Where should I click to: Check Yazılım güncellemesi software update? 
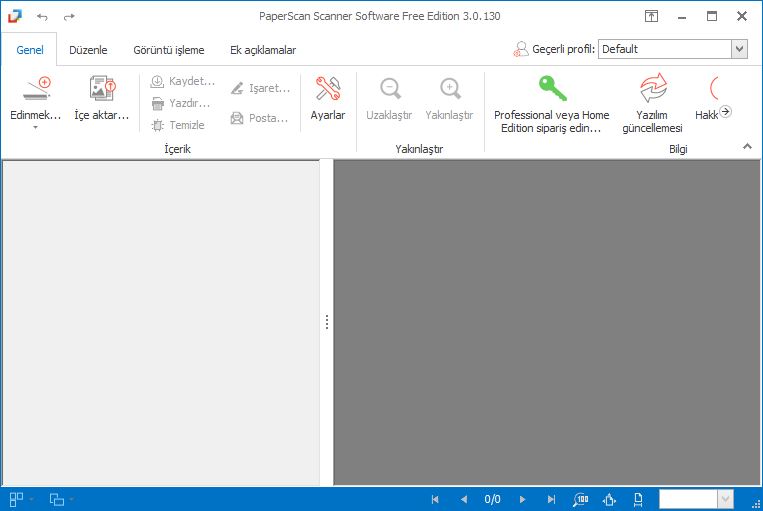coord(653,103)
